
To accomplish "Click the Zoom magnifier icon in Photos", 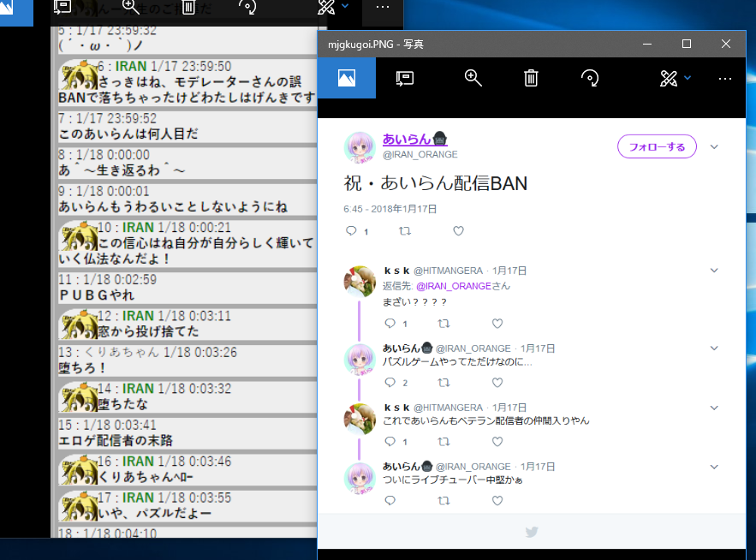I will 473,78.
